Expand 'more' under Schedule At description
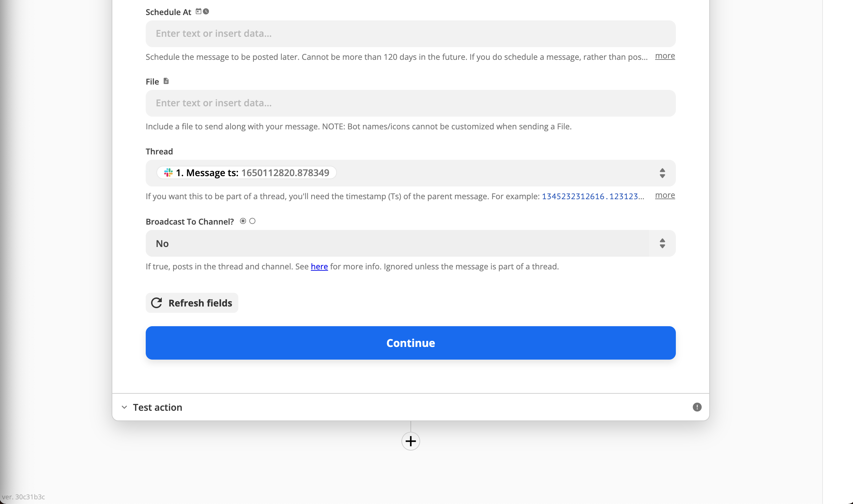Image resolution: width=853 pixels, height=504 pixels. (664, 56)
